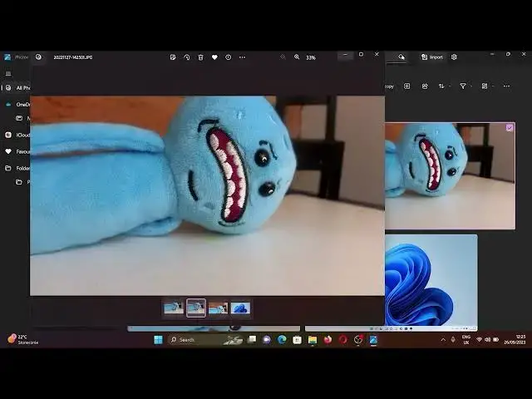
Task: Click the ENG UK language indicator
Action: (x=466, y=340)
